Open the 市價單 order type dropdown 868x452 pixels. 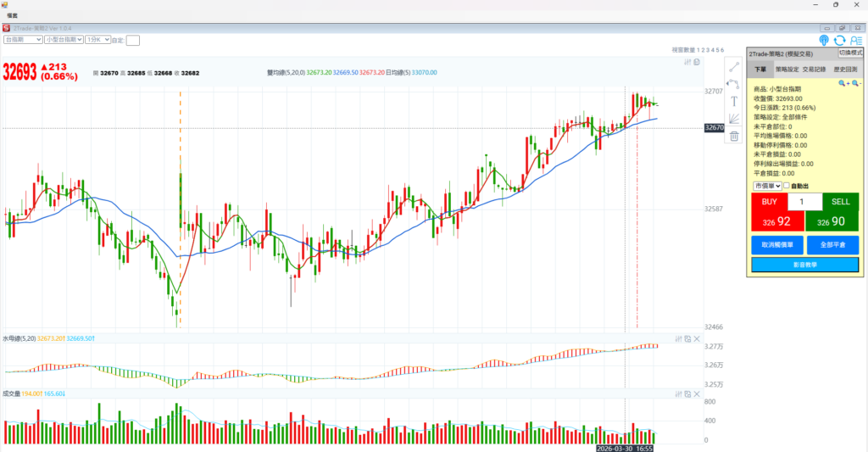point(766,186)
